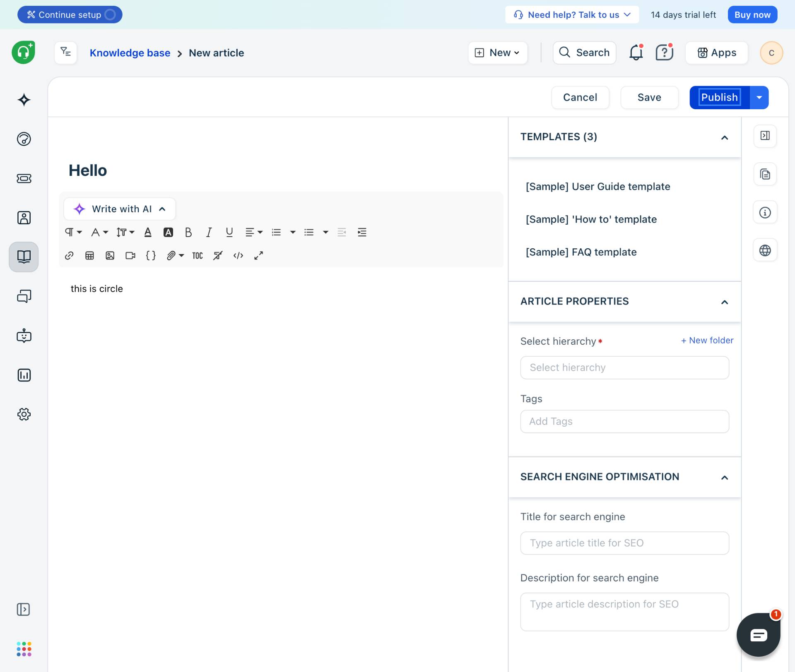The image size is (795, 672).
Task: Click the Add Tags input field
Action: pyautogui.click(x=624, y=421)
